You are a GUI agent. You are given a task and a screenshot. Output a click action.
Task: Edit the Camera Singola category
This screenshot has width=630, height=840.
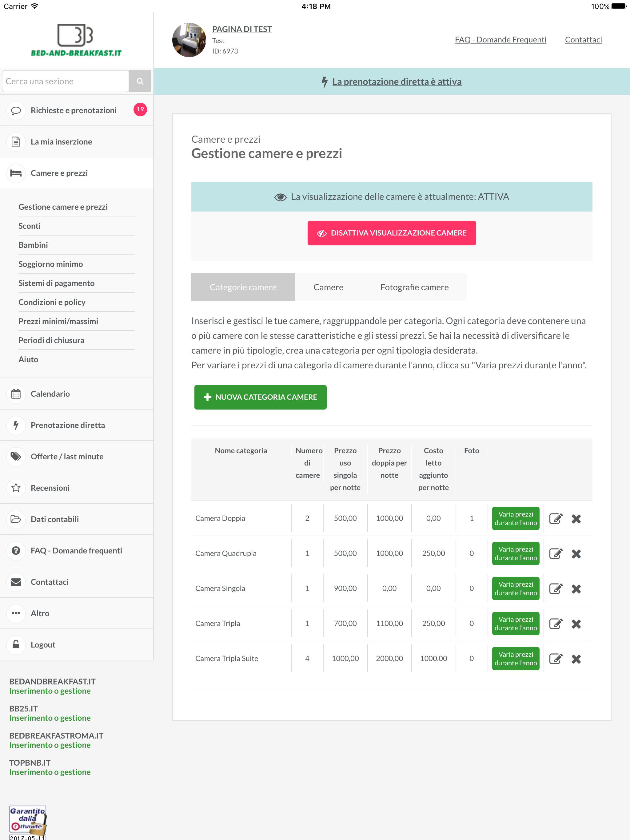(x=556, y=588)
